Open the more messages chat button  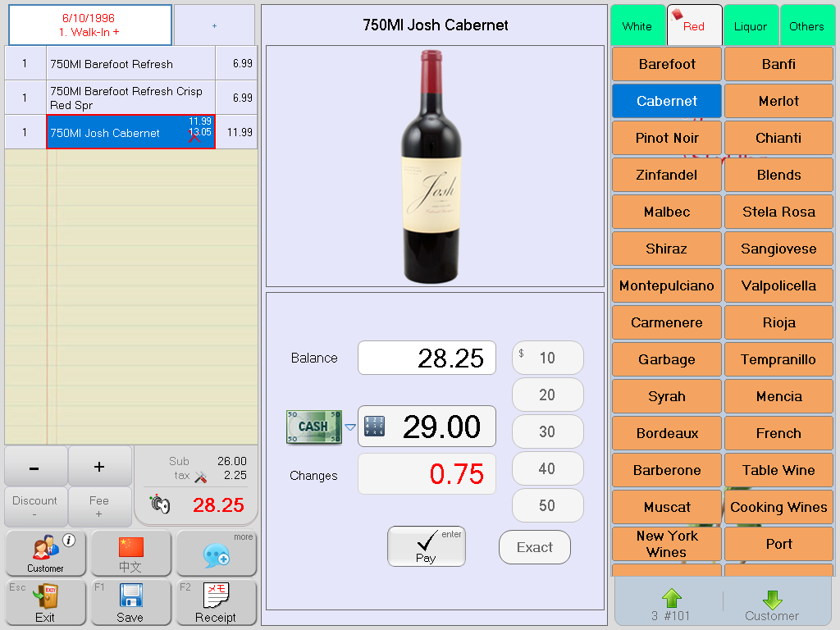(217, 553)
